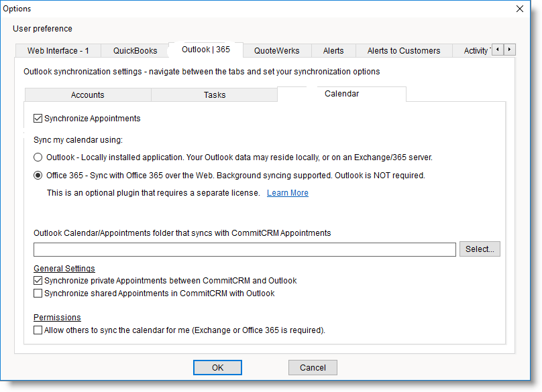Go to the QuoteWerks tab
This screenshot has width=542, height=392.
[277, 51]
